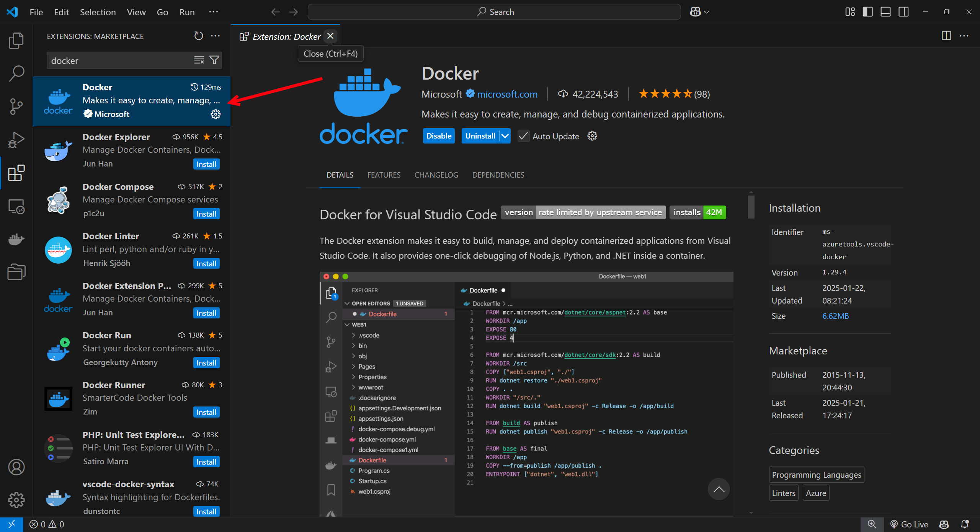980x532 pixels.
Task: Open the Run menu
Action: (x=187, y=12)
